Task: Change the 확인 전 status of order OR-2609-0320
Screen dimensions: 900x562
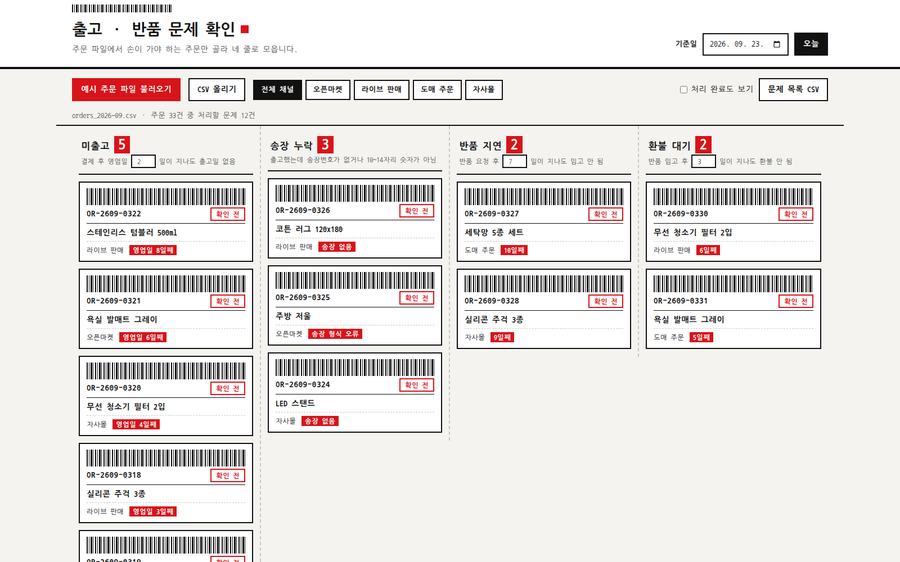Action: tap(228, 389)
